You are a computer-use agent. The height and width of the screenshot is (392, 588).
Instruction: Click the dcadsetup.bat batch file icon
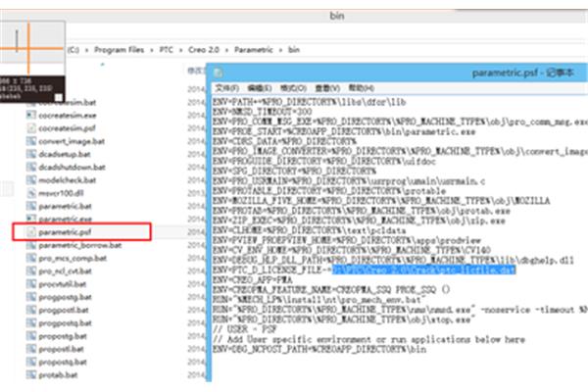31,154
